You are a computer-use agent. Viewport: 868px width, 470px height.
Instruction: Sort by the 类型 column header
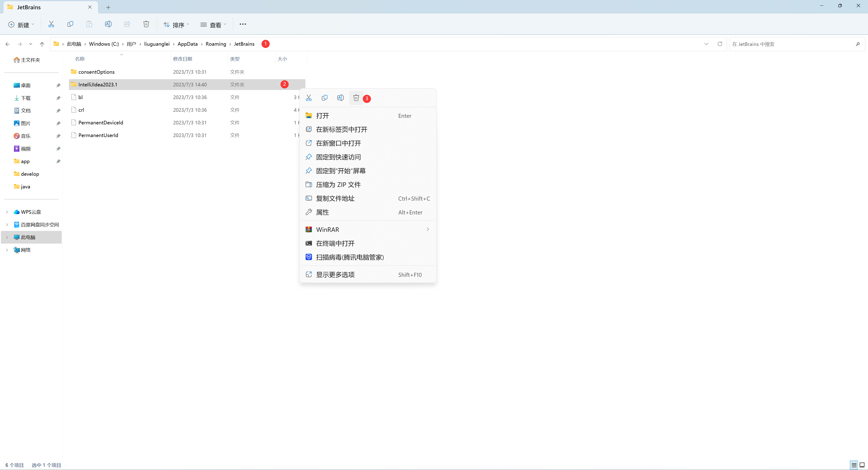(x=235, y=59)
